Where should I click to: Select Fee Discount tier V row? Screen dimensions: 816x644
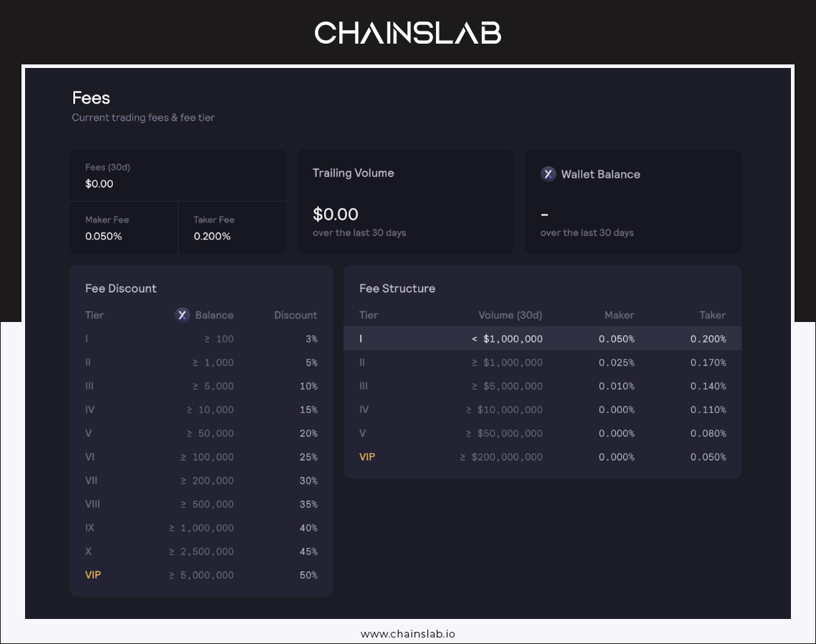200,433
